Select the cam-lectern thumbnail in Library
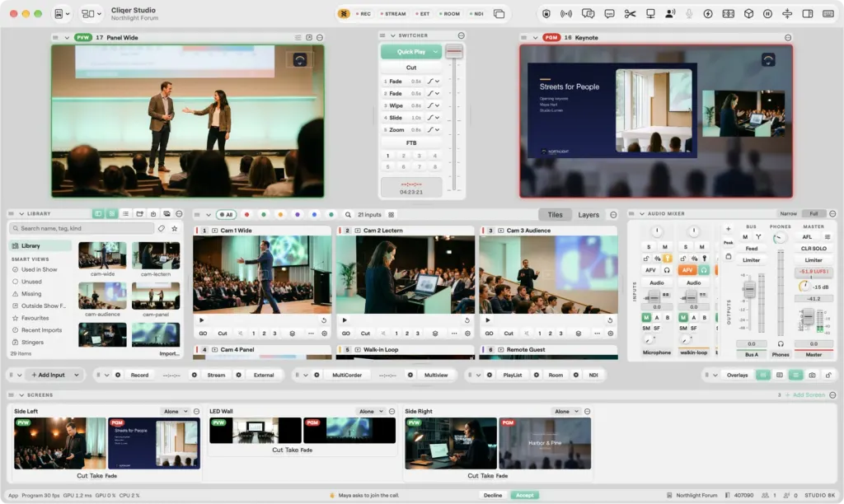This screenshot has height=504, width=844. [x=156, y=255]
